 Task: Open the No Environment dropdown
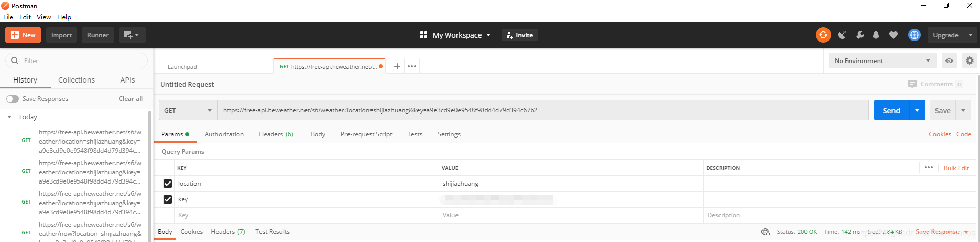[882, 60]
